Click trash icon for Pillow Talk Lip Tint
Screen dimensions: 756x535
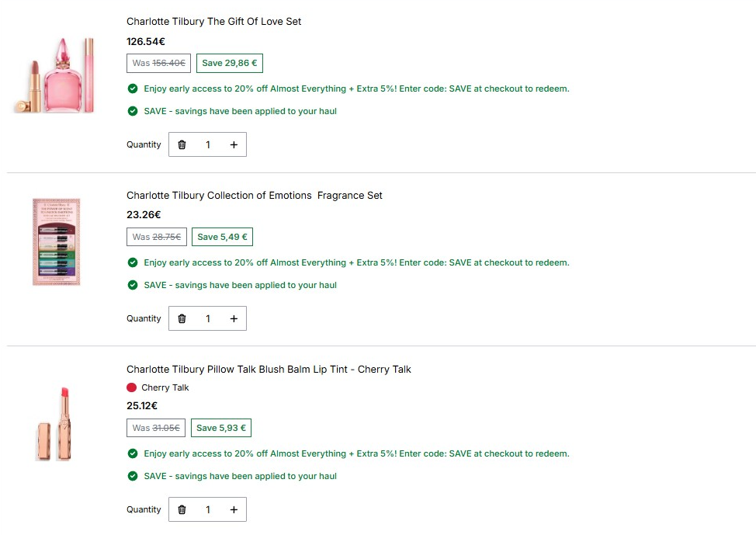point(182,509)
